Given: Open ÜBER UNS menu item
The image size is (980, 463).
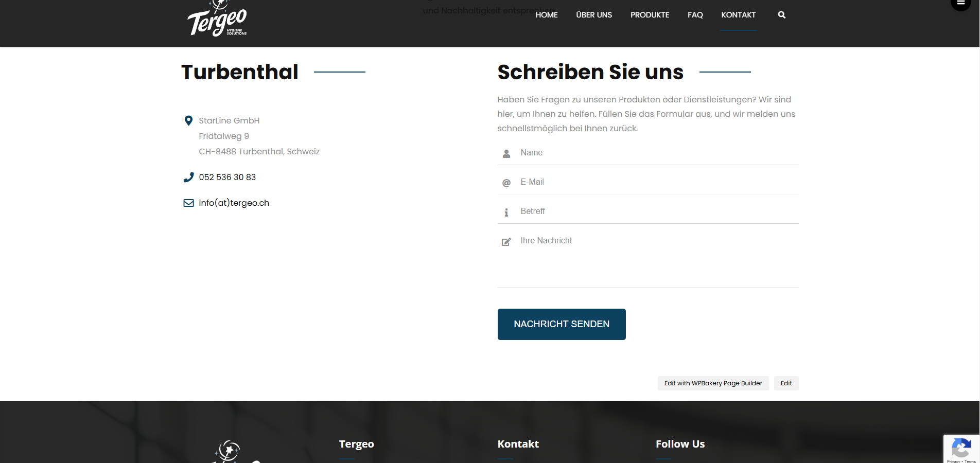Looking at the screenshot, I should point(594,15).
